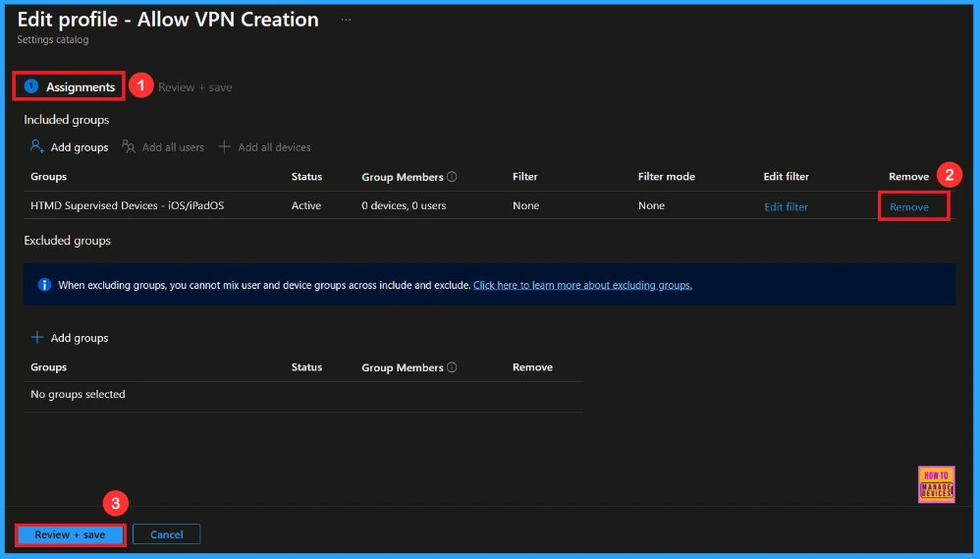Click the plus icon for Add groups under Excluded groups
The image size is (980, 559).
(x=37, y=338)
